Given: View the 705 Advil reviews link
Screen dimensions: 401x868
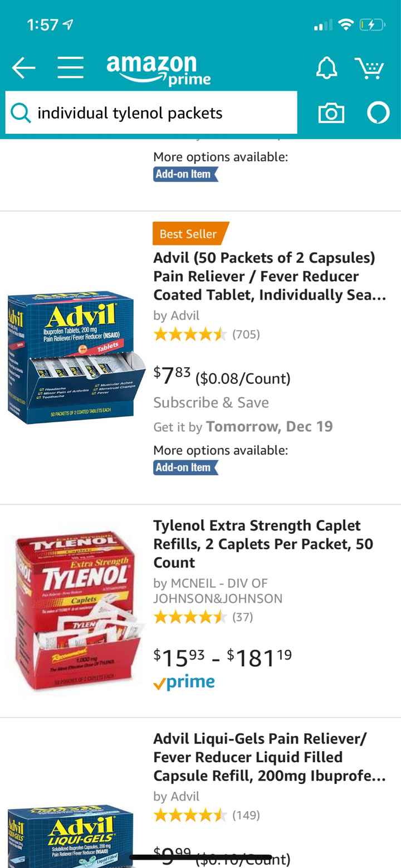Looking at the screenshot, I should point(247,334).
